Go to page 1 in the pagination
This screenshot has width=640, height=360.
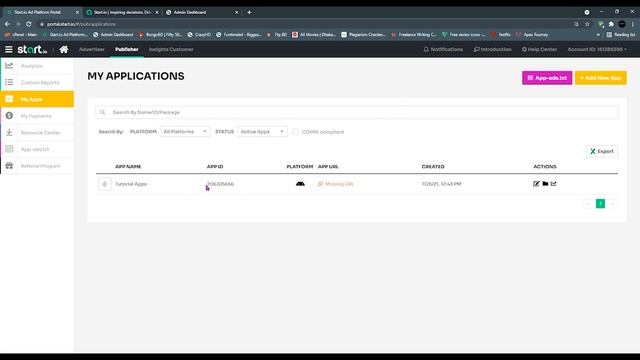600,203
